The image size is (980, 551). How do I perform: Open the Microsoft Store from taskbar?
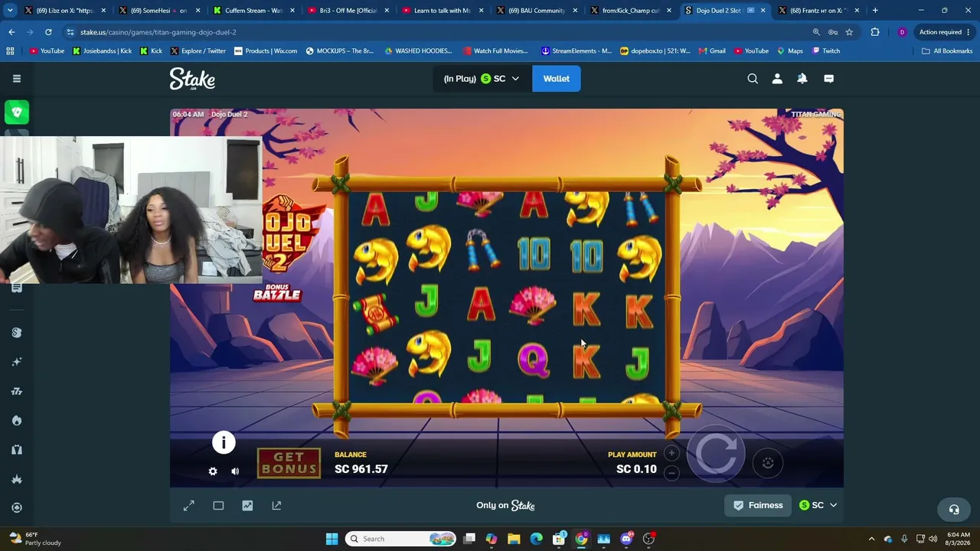click(x=559, y=539)
